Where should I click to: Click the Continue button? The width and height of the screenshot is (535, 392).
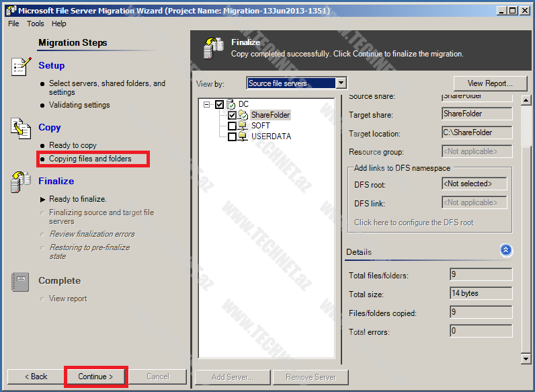click(x=95, y=377)
